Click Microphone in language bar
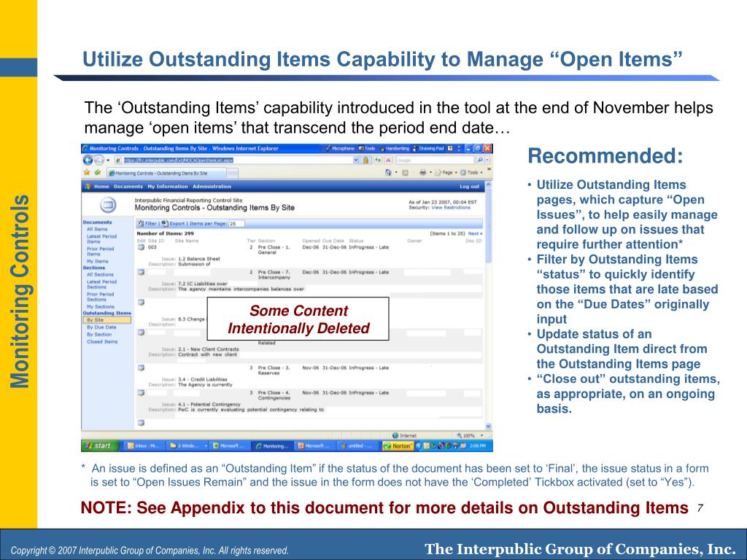This screenshot has width=747, height=560. coord(341,149)
